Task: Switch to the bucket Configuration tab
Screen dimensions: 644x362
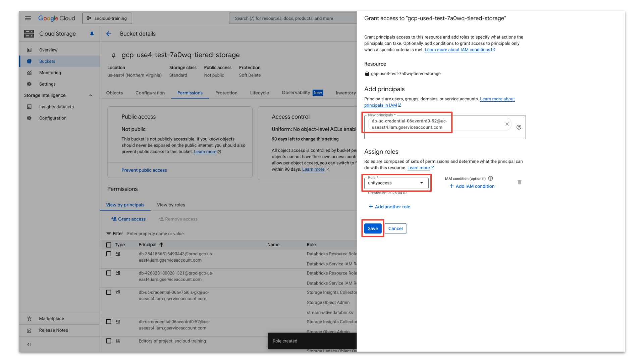Action: coord(150,93)
